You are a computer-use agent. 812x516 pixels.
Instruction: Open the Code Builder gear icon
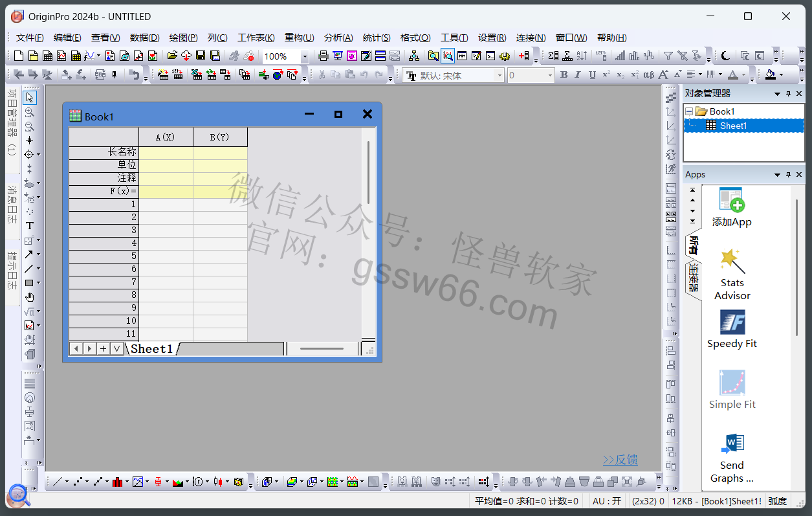pyautogui.click(x=505, y=56)
